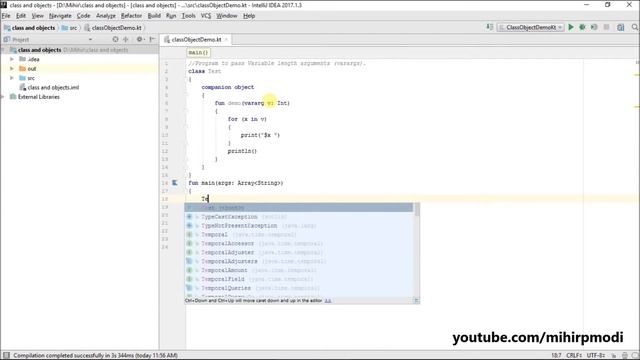This screenshot has width=640, height=360.
Task: Click the .idea folder icon
Action: 22,59
